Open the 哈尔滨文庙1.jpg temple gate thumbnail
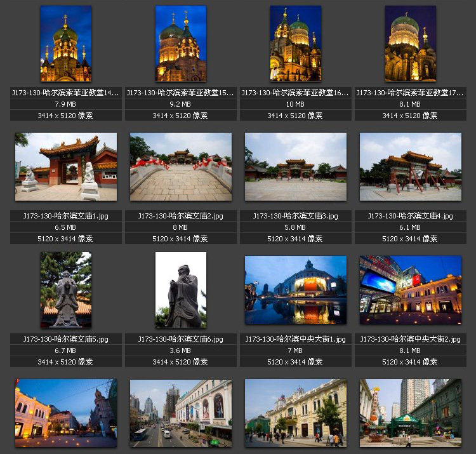 [x=66, y=167]
